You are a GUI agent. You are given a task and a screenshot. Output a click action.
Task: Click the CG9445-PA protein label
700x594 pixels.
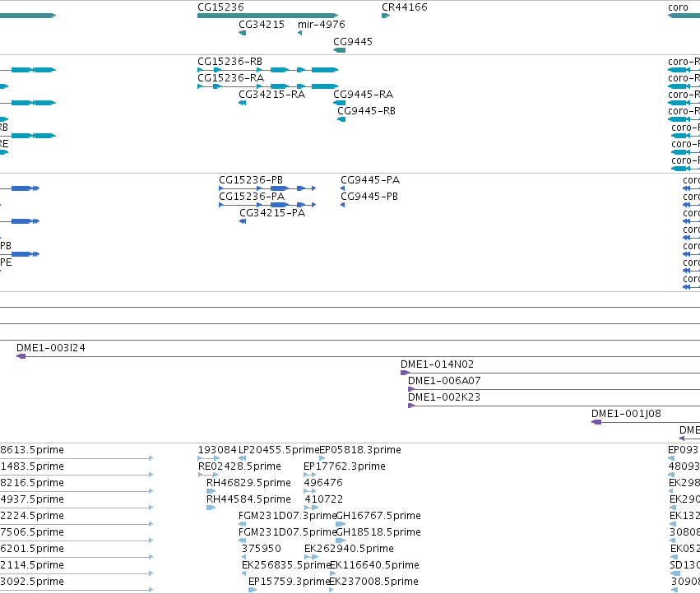[x=370, y=180]
